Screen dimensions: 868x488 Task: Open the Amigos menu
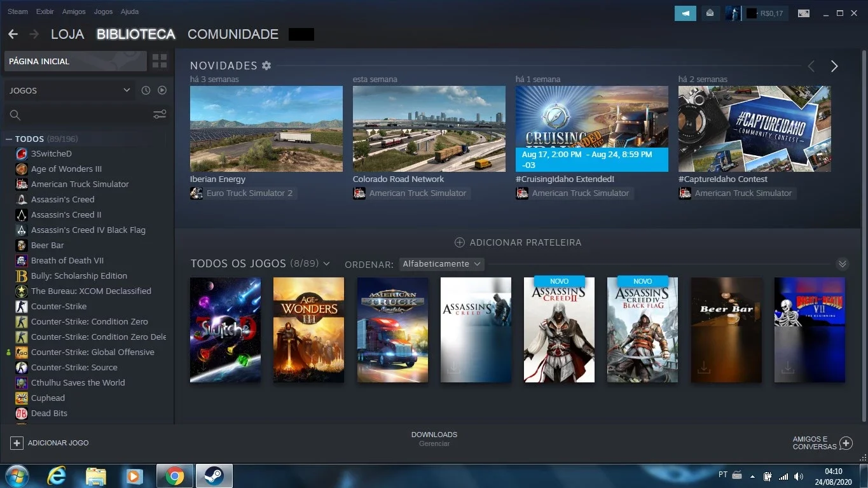(74, 11)
